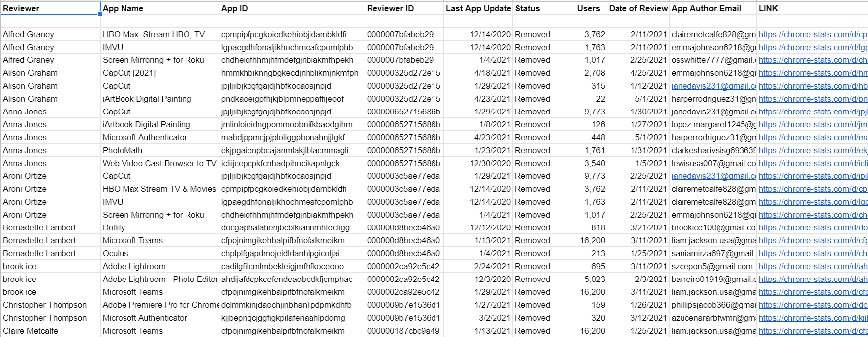Select the Status column header cell
The image size is (868, 337).
(544, 8)
